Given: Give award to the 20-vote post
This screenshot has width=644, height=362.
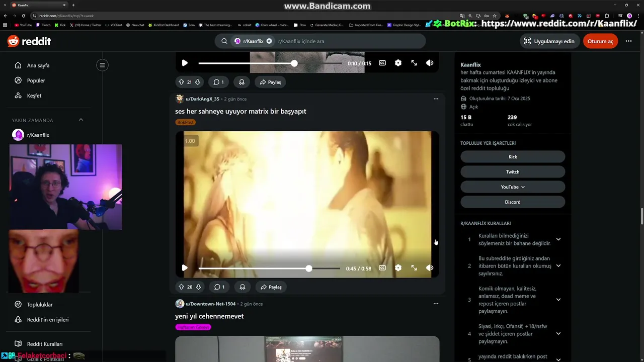Looking at the screenshot, I should (243, 287).
